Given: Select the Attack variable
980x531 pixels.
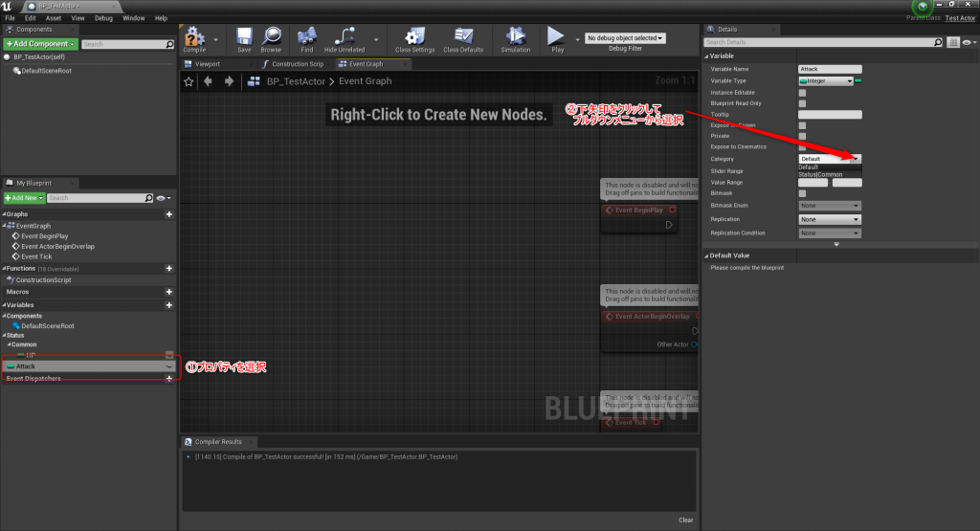Looking at the screenshot, I should 89,366.
